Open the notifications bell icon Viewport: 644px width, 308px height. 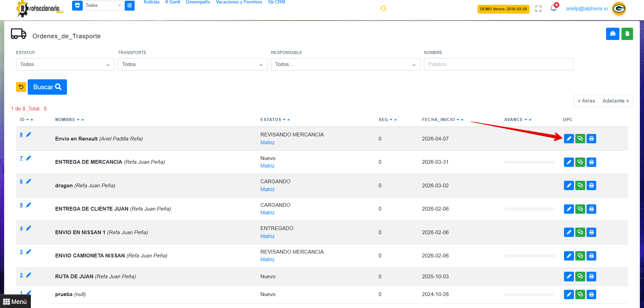[553, 8]
